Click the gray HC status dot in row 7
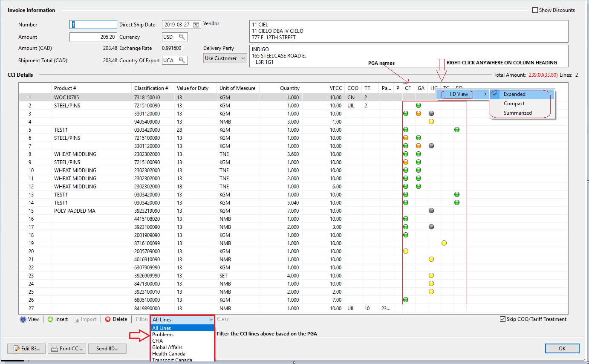 coord(431,146)
